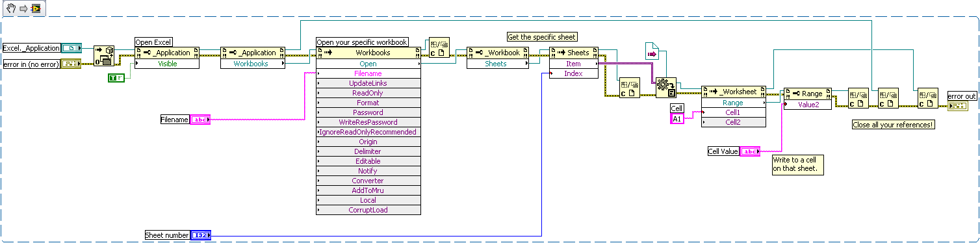Click the Excel._Application refnum control terminal
This screenshot has width=980, height=243.
(x=71, y=47)
